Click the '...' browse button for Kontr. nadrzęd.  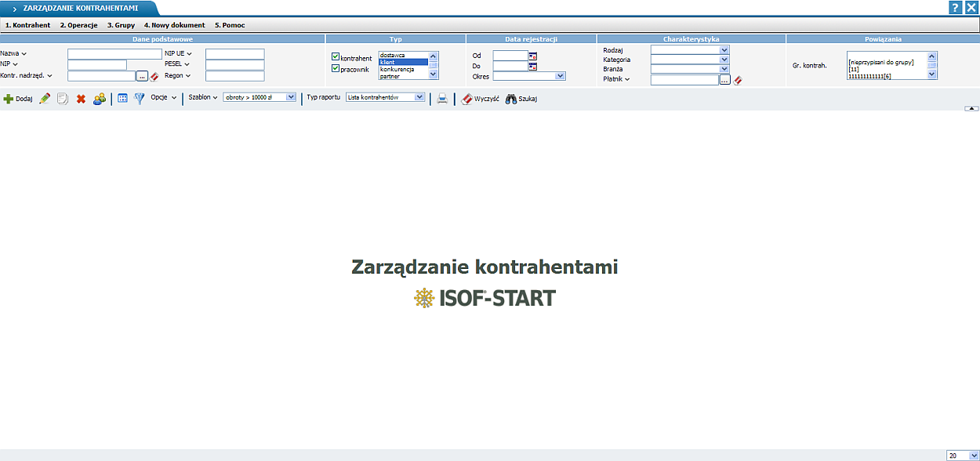coord(142,76)
